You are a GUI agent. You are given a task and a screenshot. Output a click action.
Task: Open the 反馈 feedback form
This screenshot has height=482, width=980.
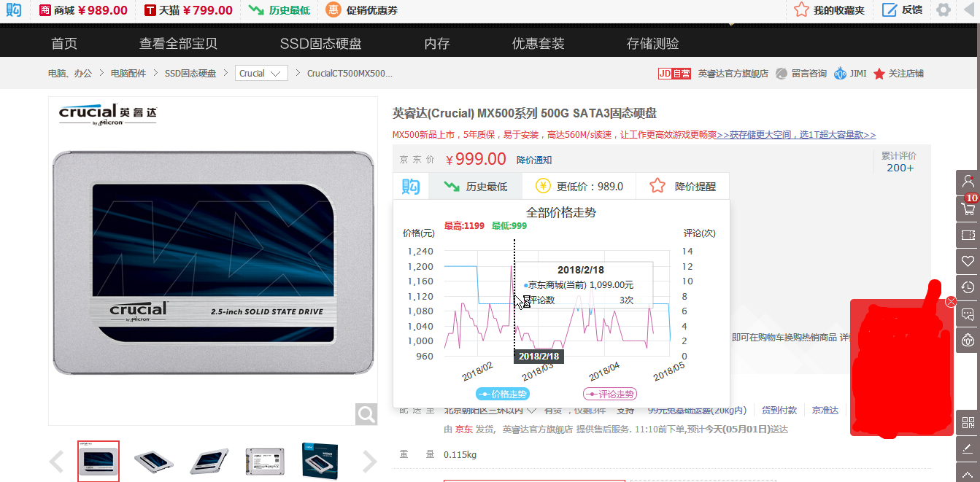(x=902, y=10)
